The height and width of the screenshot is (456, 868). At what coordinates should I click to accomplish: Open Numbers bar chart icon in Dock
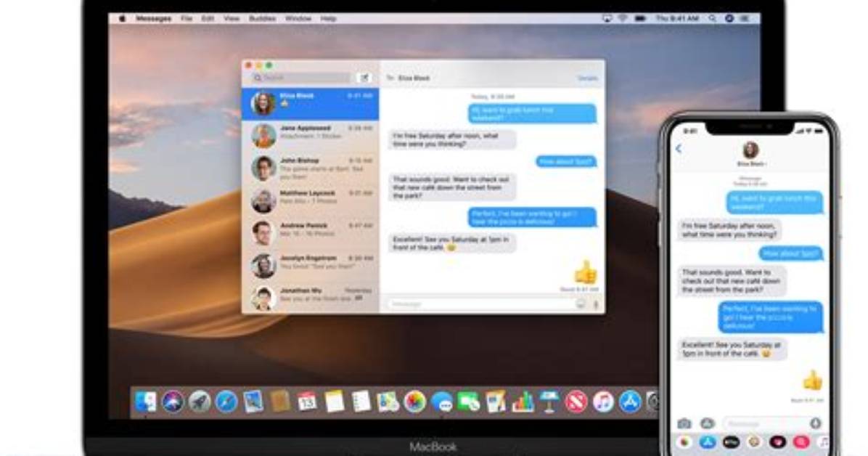pos(522,402)
